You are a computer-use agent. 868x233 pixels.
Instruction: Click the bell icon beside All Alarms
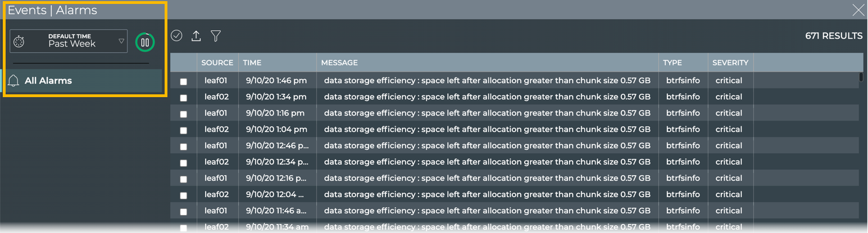click(14, 81)
